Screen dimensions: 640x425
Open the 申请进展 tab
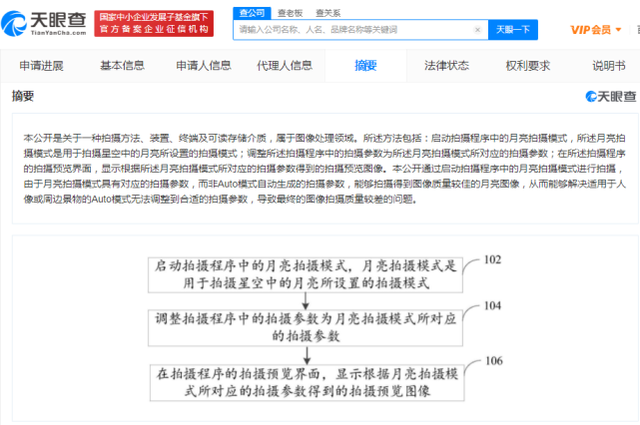[41, 66]
